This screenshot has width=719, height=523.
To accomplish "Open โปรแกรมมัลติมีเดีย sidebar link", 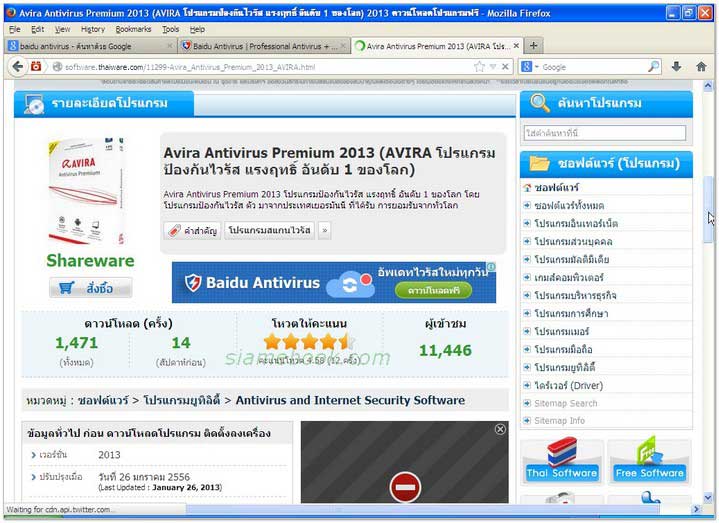I will coord(571,259).
